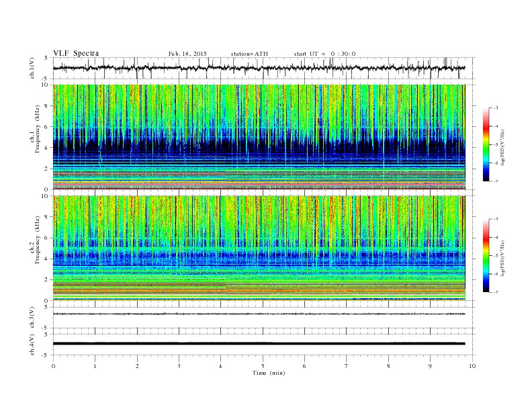532x411 pixels.
Task: Click the ch.1 color bar "log(PSD)(V²/Hz)" label
Action: click(502, 147)
